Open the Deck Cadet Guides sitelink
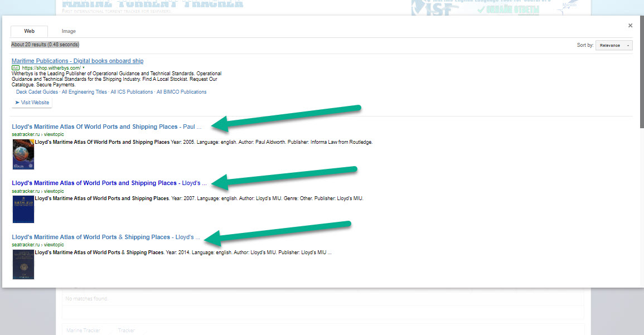Image resolution: width=644 pixels, height=335 pixels. point(37,92)
